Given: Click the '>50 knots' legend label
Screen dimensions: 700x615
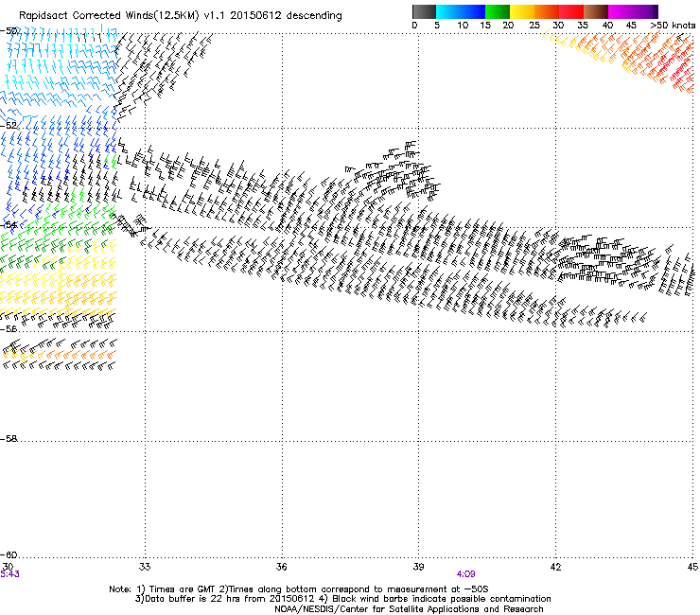Looking at the screenshot, I should (x=673, y=26).
